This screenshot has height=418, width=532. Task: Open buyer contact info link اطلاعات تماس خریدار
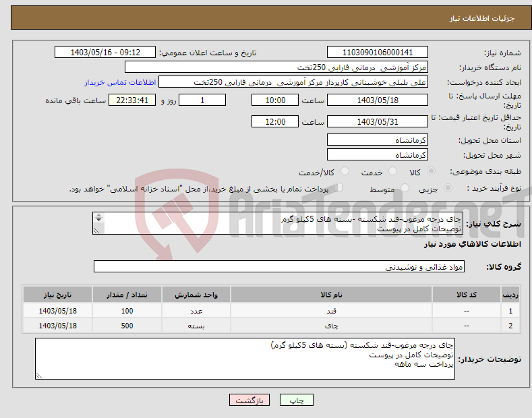(x=120, y=82)
